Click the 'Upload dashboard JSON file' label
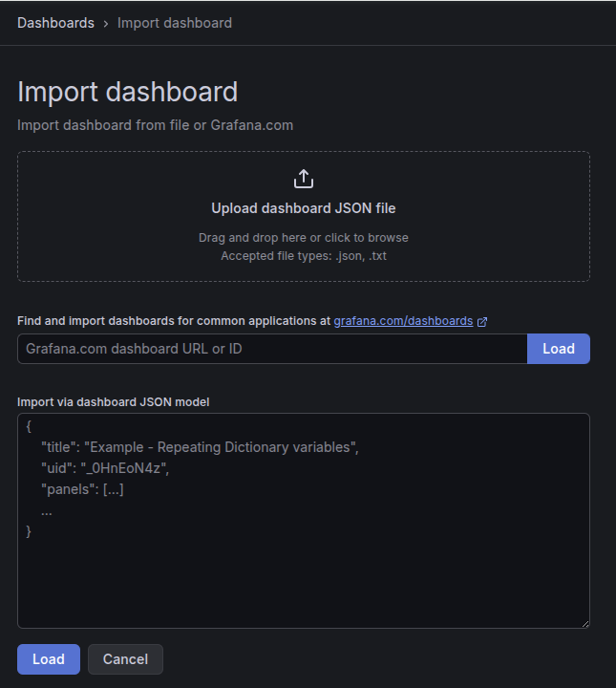This screenshot has width=616, height=688. (304, 208)
